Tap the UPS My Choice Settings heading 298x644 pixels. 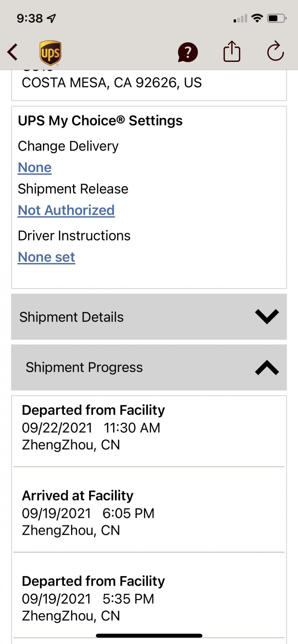(100, 121)
